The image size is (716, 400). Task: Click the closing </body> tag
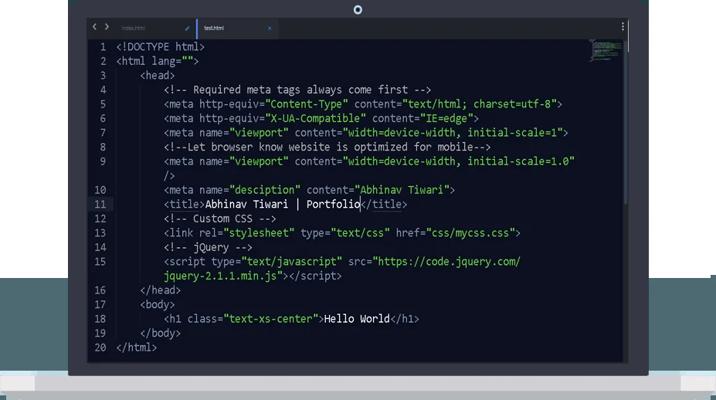(160, 333)
